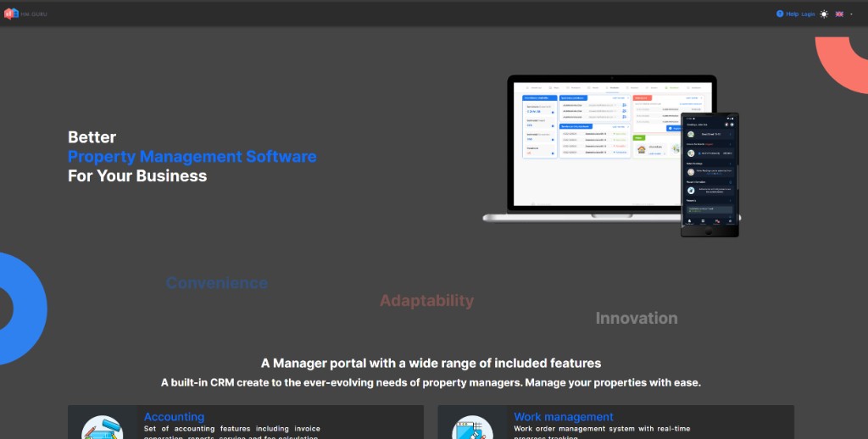868x439 pixels.
Task: Click the HM.GURU logo icon
Action: (11, 14)
